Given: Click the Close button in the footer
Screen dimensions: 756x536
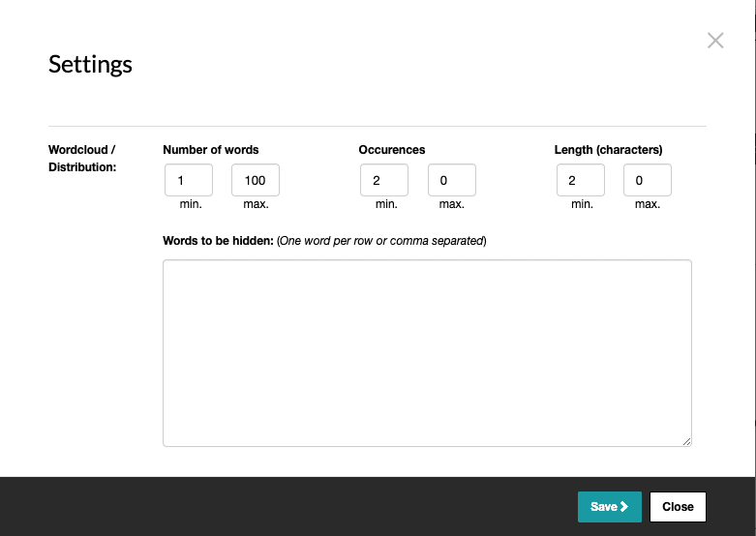Looking at the screenshot, I should (x=678, y=507).
